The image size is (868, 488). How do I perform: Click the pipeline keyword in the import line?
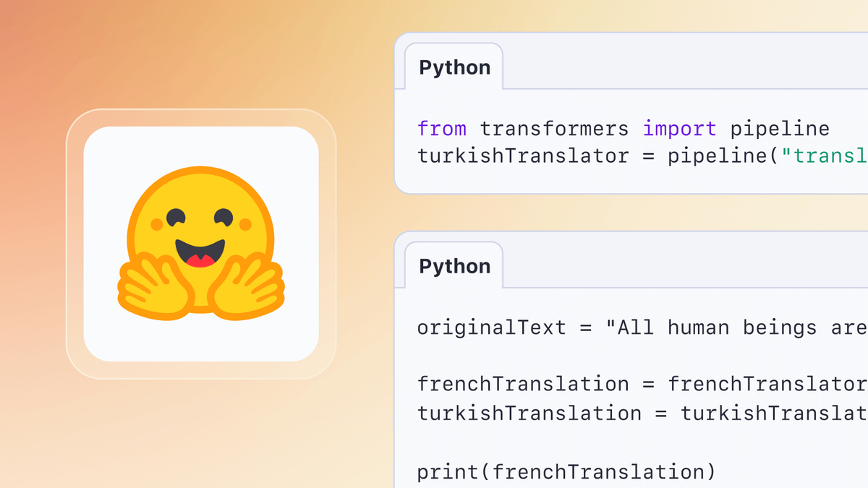780,129
